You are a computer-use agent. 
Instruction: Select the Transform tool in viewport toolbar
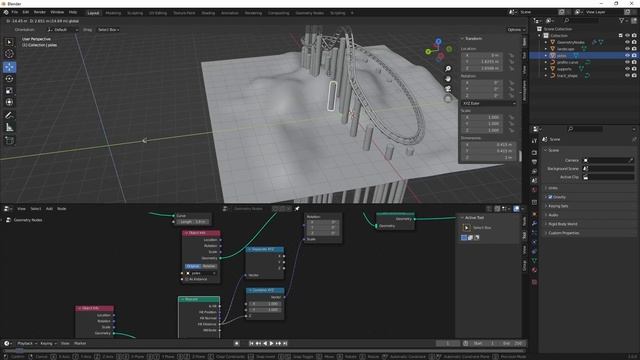[9, 102]
